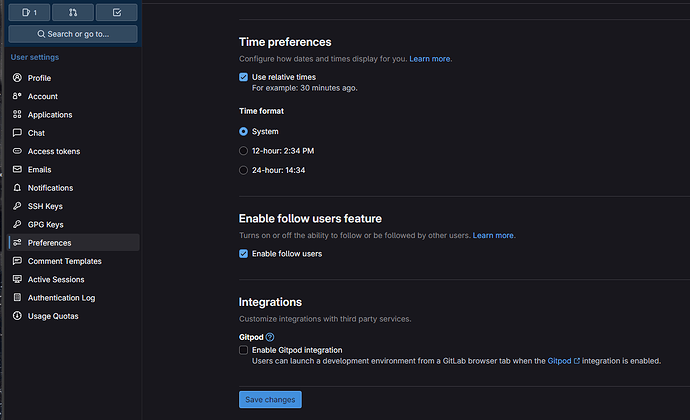Viewport: 690px width, 420px height.
Task: Click the Gitpod help question mark icon
Action: coord(270,337)
